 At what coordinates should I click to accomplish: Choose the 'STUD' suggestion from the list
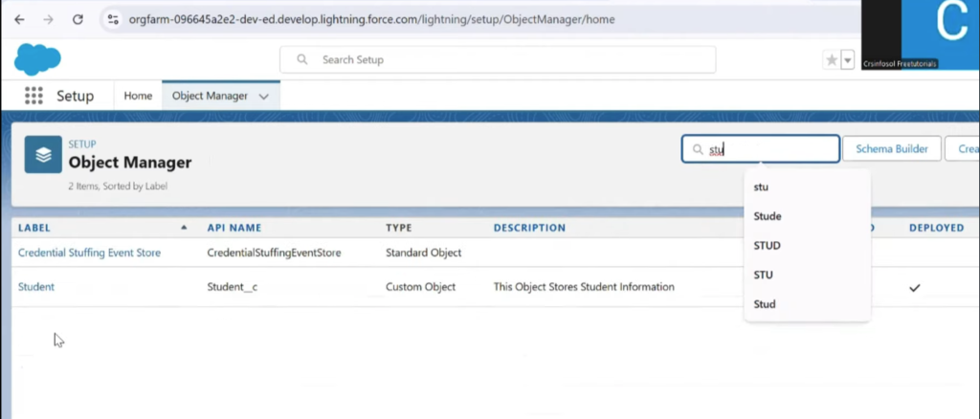tap(768, 246)
